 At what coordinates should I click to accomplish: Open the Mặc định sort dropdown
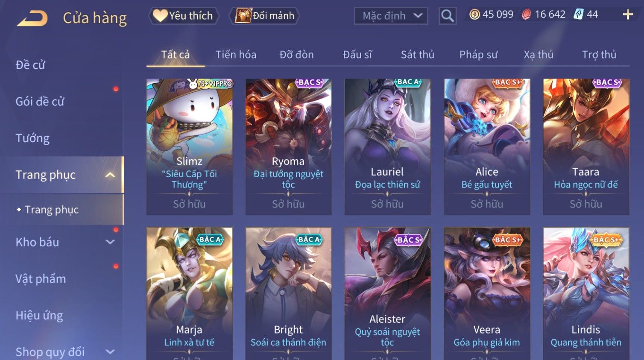tap(391, 16)
